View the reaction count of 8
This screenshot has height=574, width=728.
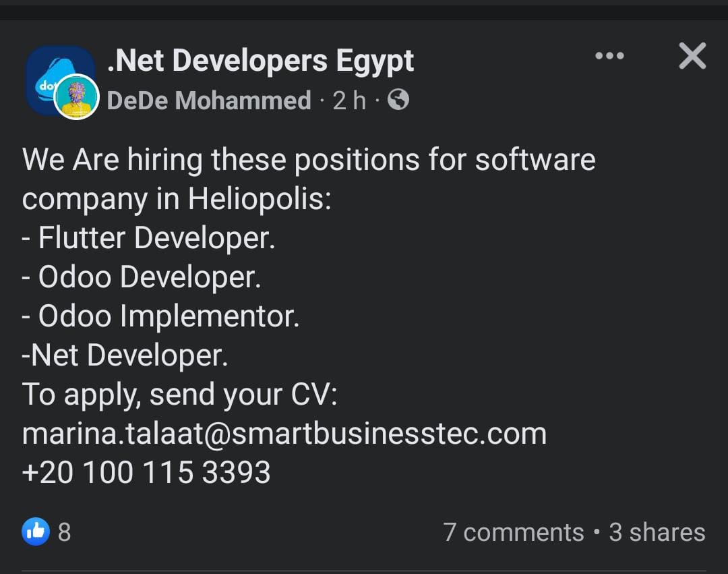click(64, 532)
